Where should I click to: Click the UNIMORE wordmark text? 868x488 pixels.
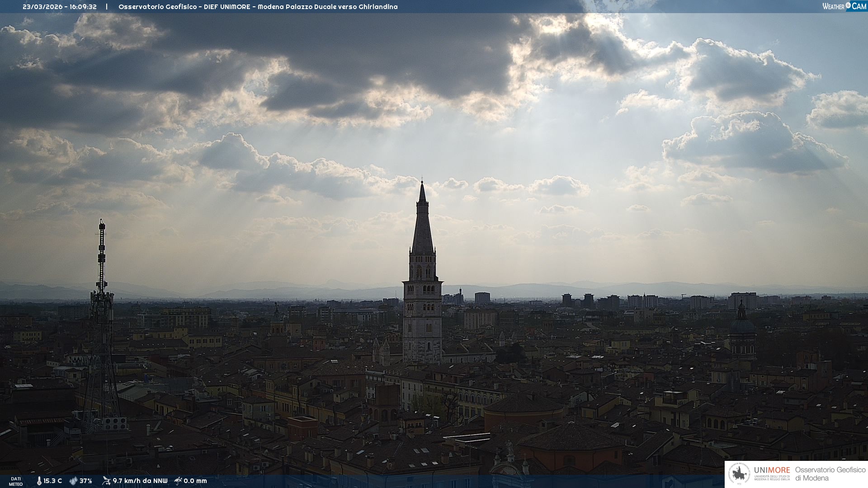(x=772, y=470)
